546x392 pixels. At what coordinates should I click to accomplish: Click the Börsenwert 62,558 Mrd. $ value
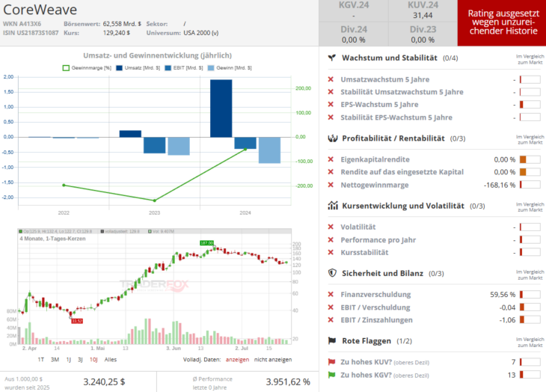point(122,24)
